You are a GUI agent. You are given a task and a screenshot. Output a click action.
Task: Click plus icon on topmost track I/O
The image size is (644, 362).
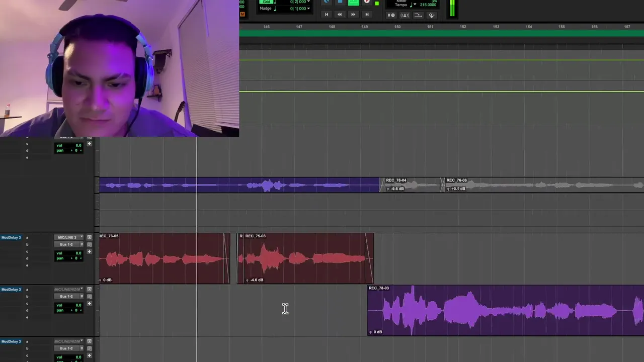coord(90,144)
